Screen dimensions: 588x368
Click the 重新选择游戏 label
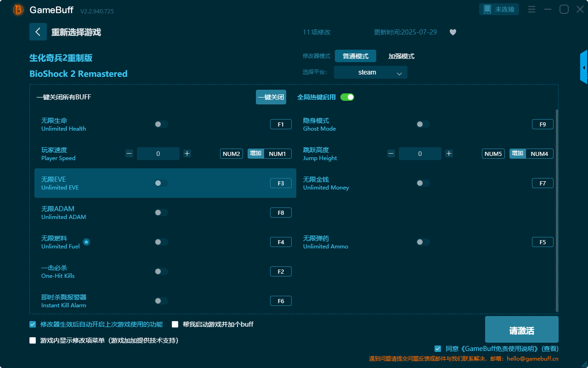[76, 32]
